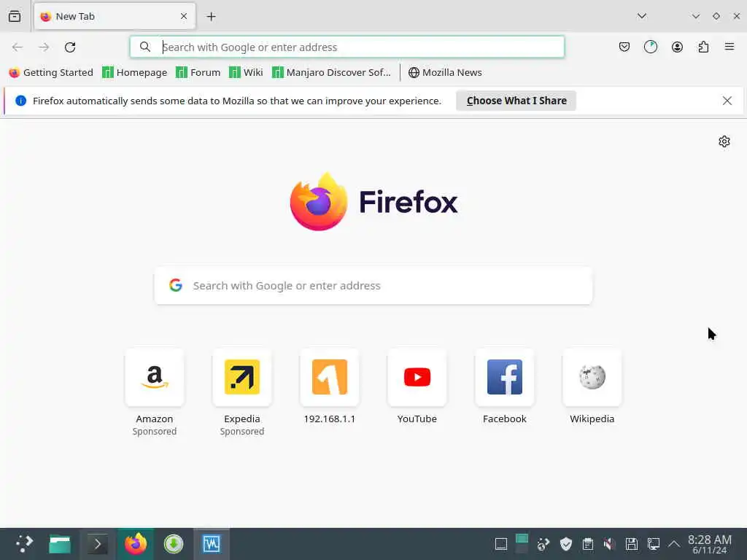Close the New Tab tab

pyautogui.click(x=183, y=16)
